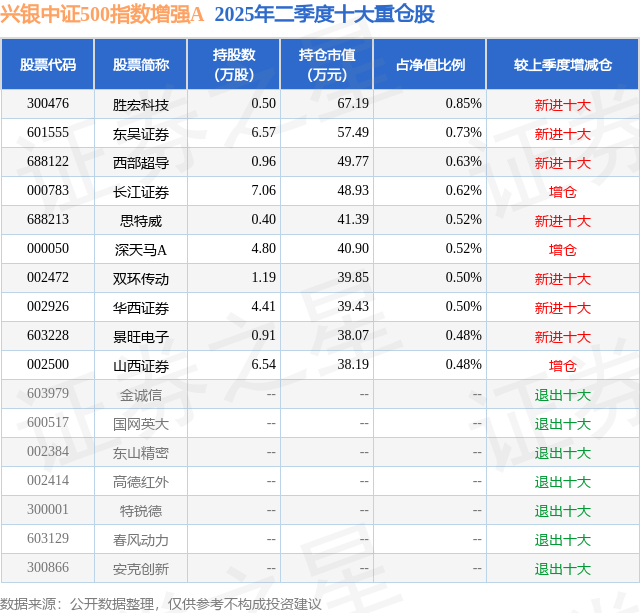The height and width of the screenshot is (613, 640).
Task: Click the 增仓 cell in 山西证券 row
Action: (x=562, y=366)
